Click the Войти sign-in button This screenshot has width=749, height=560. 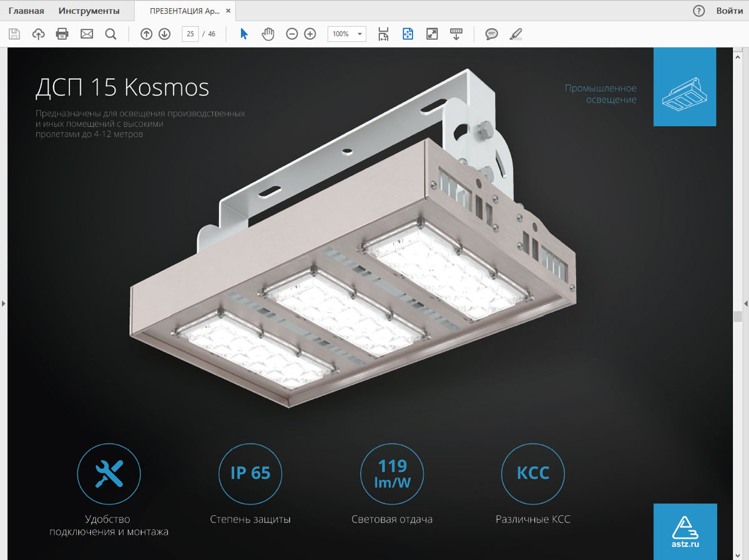click(x=730, y=11)
